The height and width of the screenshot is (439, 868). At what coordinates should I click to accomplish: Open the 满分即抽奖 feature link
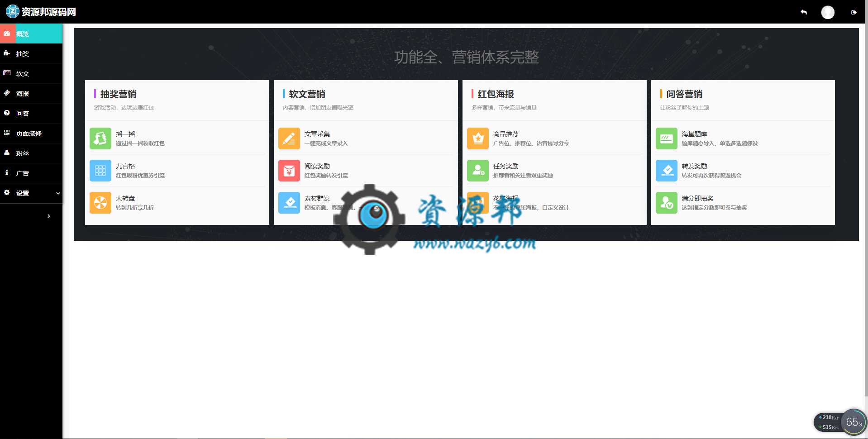tap(698, 198)
